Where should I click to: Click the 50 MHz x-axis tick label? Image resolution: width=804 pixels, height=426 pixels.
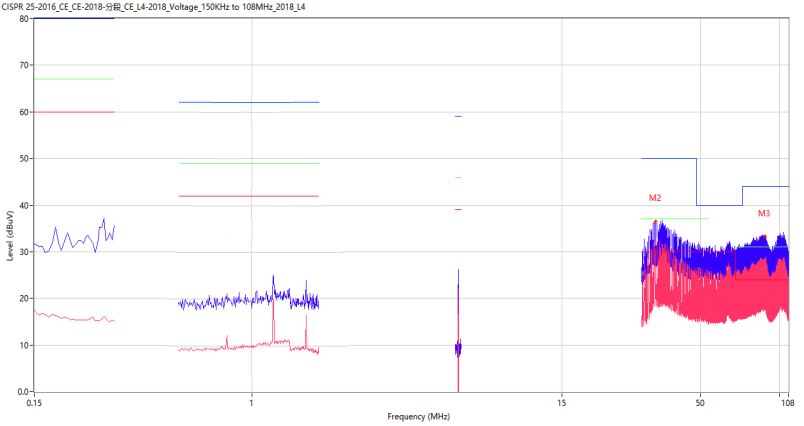coord(700,403)
